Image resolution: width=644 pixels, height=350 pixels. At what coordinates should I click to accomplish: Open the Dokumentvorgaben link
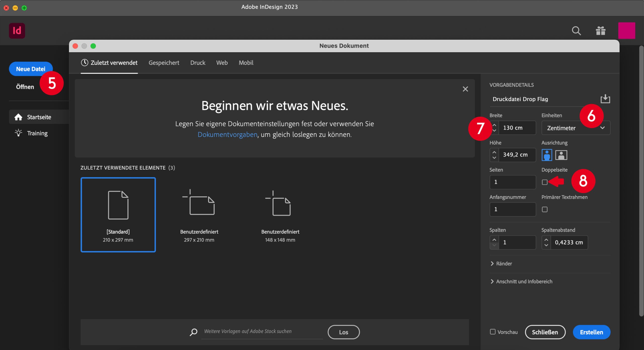[x=227, y=135]
